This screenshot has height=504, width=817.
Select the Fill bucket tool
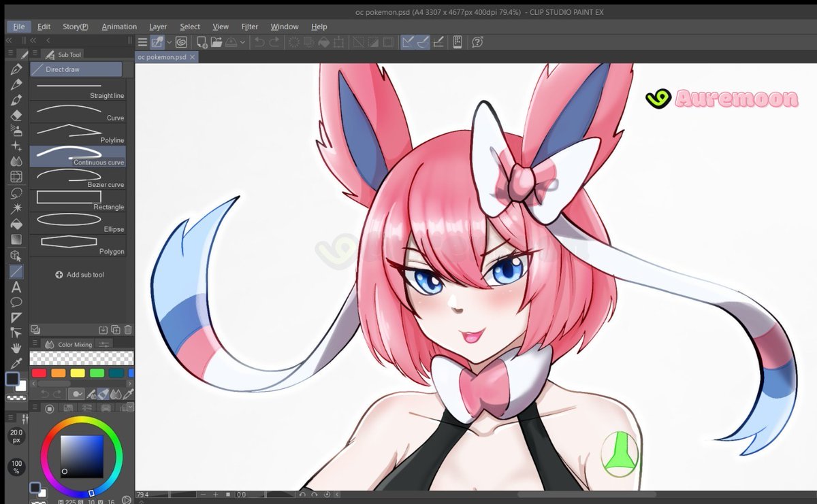pos(16,224)
